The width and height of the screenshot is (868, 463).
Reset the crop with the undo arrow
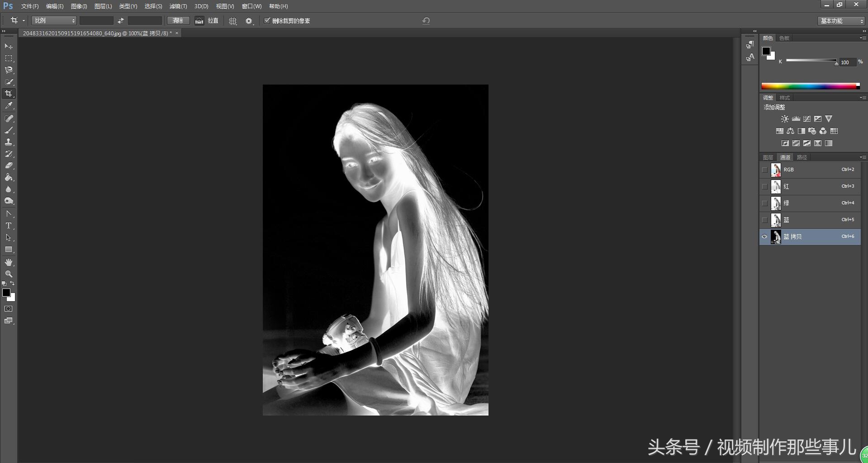click(x=426, y=21)
